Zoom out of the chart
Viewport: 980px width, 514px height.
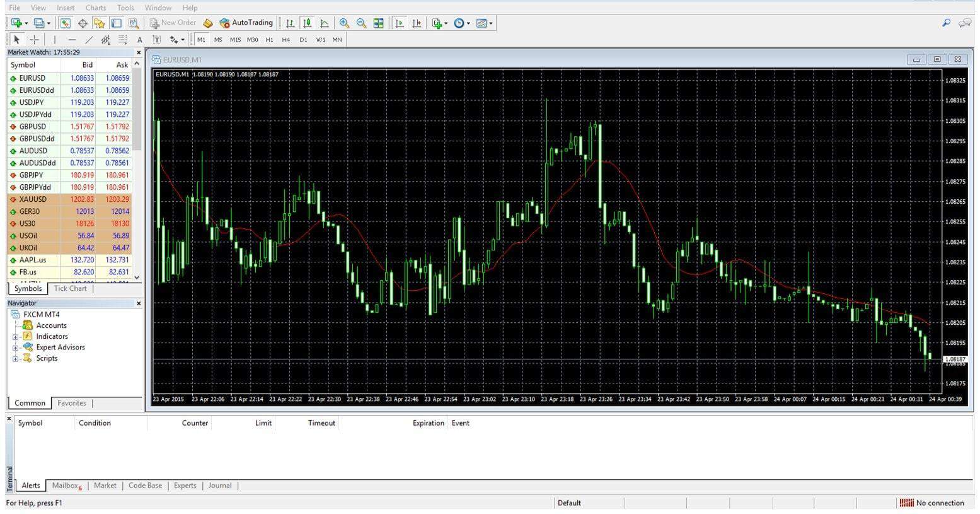(361, 23)
